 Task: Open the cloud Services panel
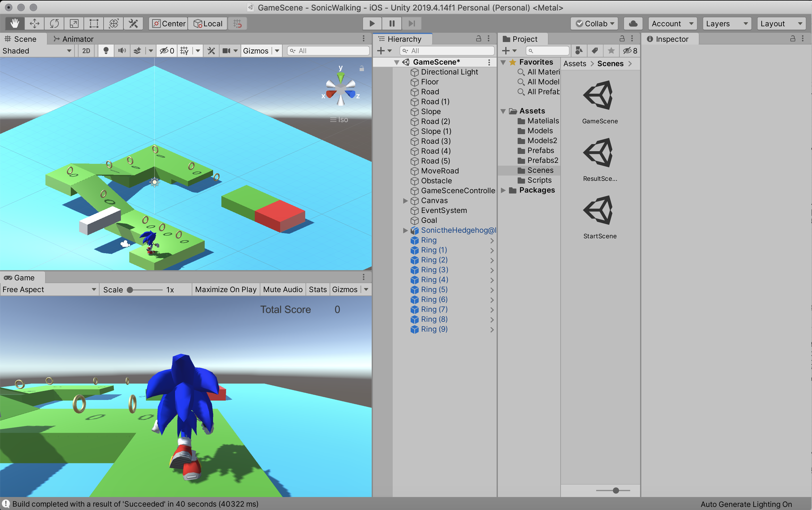[x=633, y=23]
